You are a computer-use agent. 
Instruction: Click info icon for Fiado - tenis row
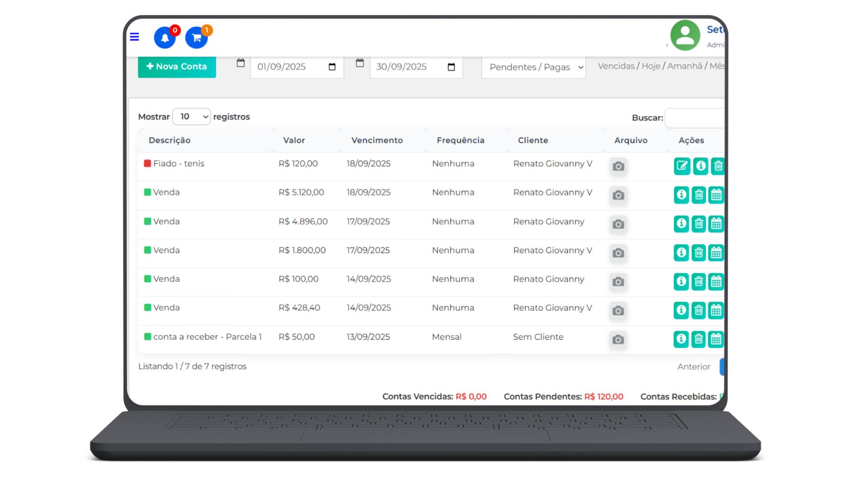click(x=701, y=166)
